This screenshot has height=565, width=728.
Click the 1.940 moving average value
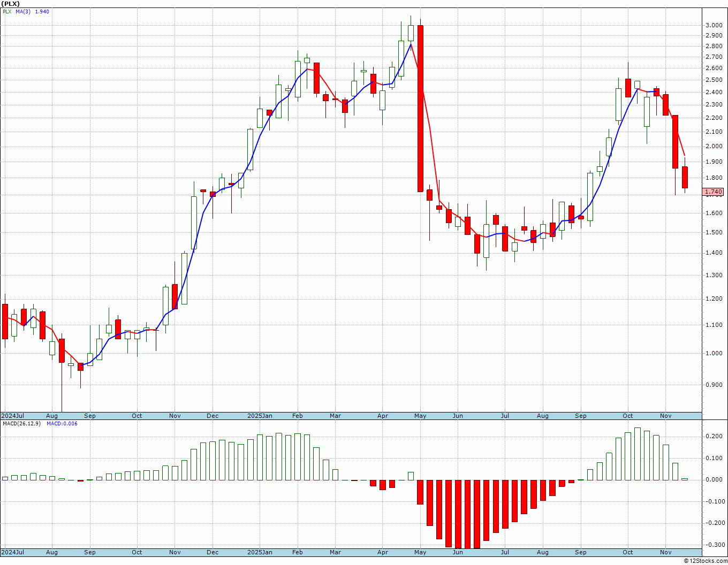42,12
